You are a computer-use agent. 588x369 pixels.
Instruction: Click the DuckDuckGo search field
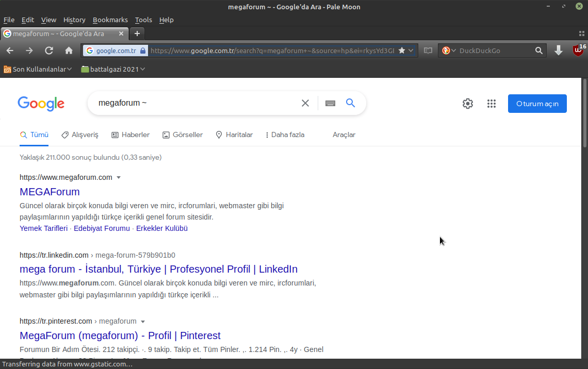(x=495, y=51)
